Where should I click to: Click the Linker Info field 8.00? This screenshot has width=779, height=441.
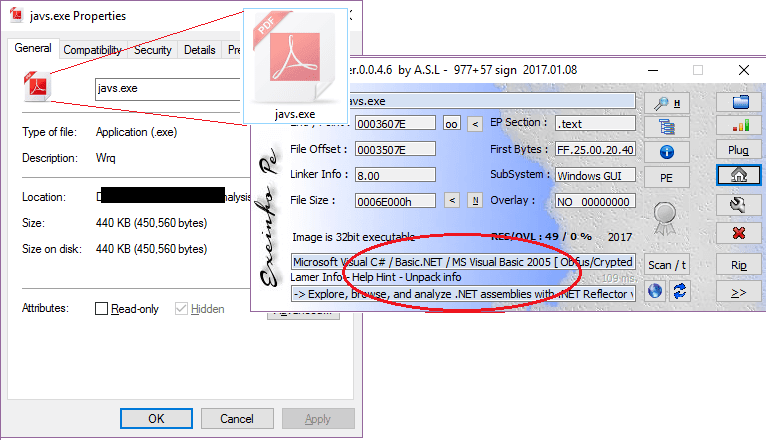click(395, 175)
